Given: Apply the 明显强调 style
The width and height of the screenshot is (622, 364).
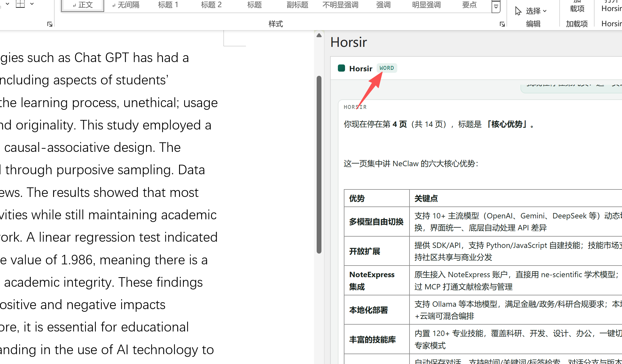Looking at the screenshot, I should pos(426,5).
